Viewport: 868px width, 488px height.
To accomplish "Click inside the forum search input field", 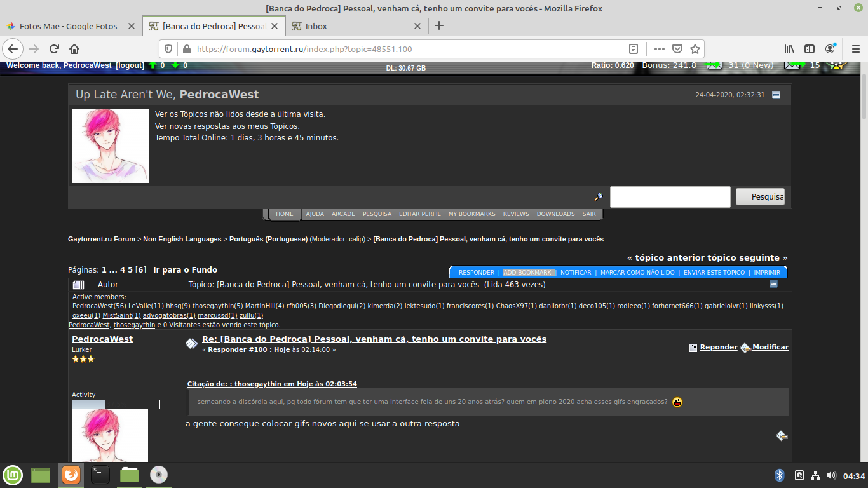I will (670, 197).
